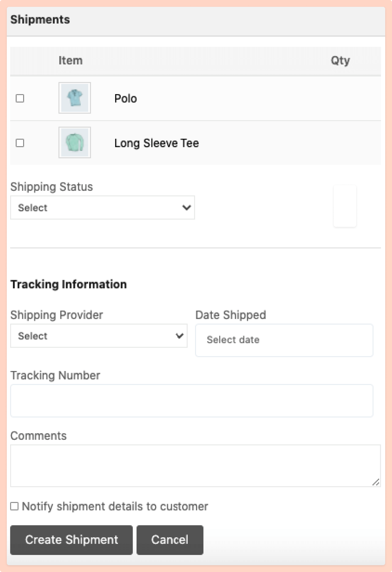
Task: Open the Shipping Status dropdown
Action: pos(102,208)
